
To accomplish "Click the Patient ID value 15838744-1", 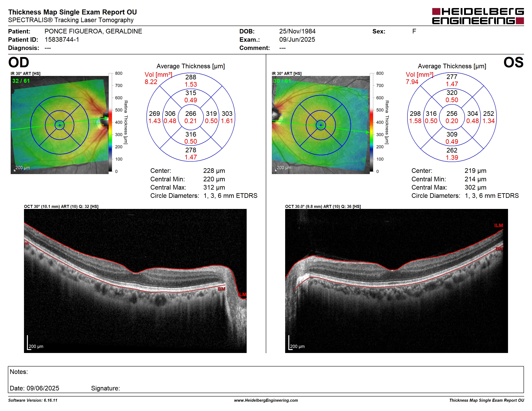I will coord(62,39).
